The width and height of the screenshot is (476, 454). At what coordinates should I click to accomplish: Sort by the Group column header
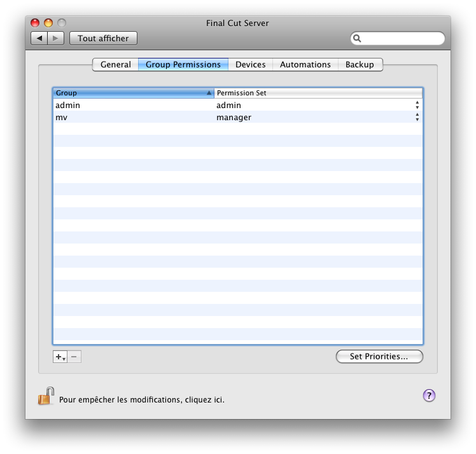click(x=134, y=93)
